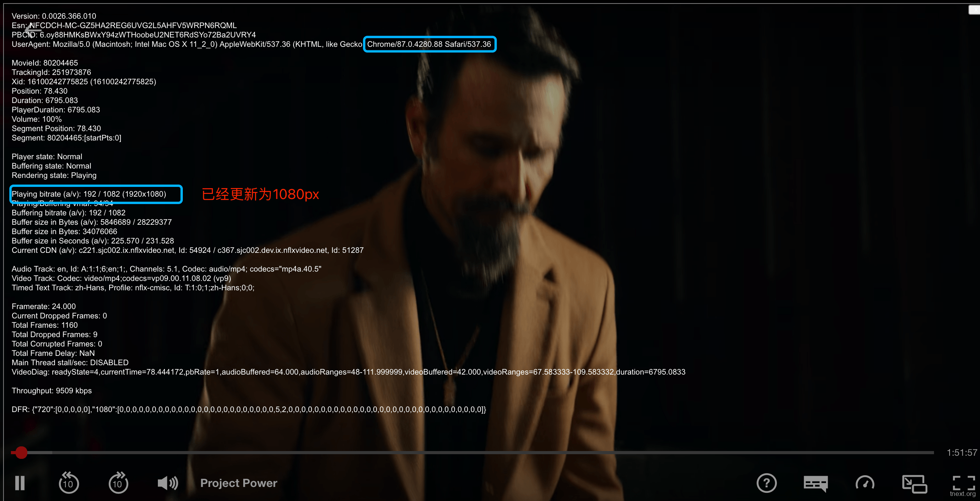The image size is (980, 501).
Task: Click the picture-in-picture icon
Action: point(915,484)
